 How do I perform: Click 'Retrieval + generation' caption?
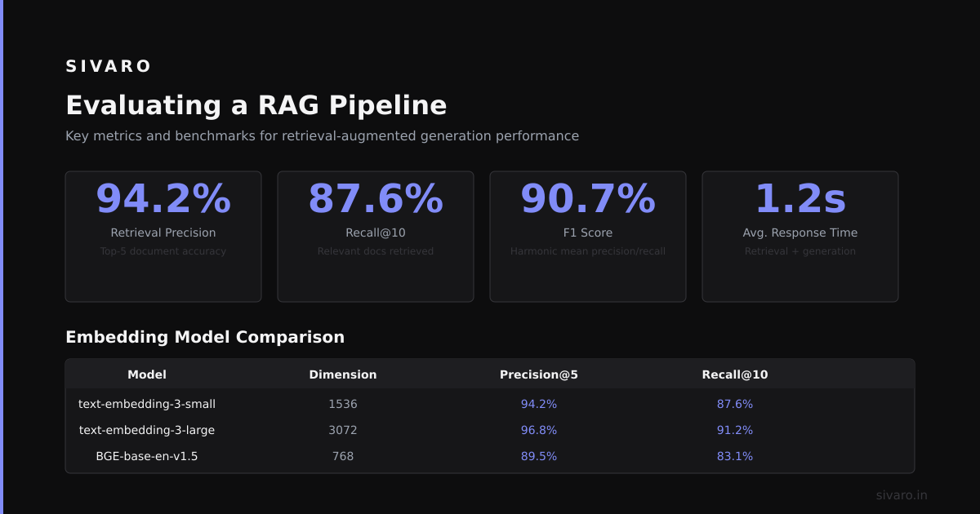(800, 251)
